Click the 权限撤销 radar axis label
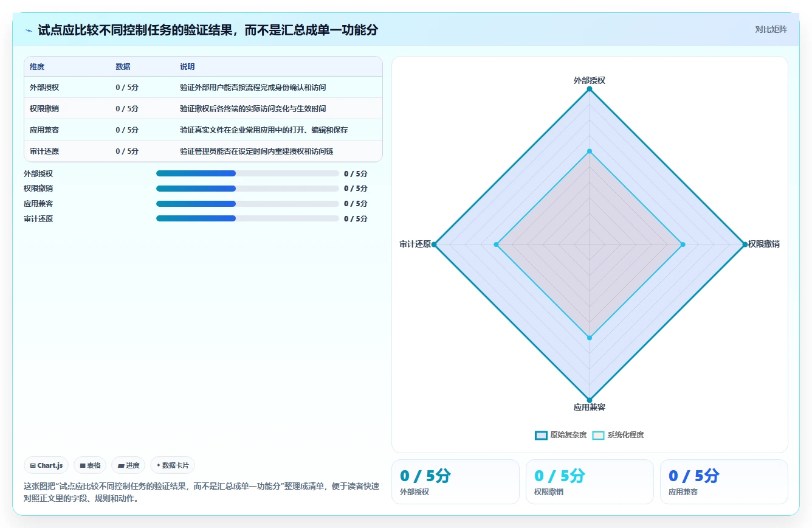This screenshot has height=528, width=812. 764,245
